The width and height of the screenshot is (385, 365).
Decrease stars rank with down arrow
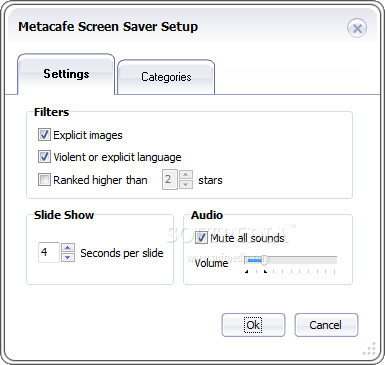pos(186,184)
